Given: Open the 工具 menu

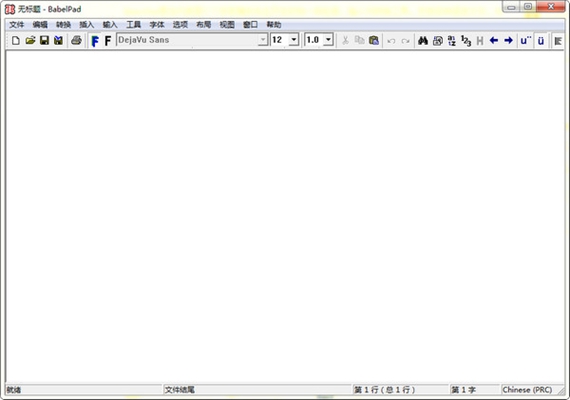Looking at the screenshot, I should 133,25.
